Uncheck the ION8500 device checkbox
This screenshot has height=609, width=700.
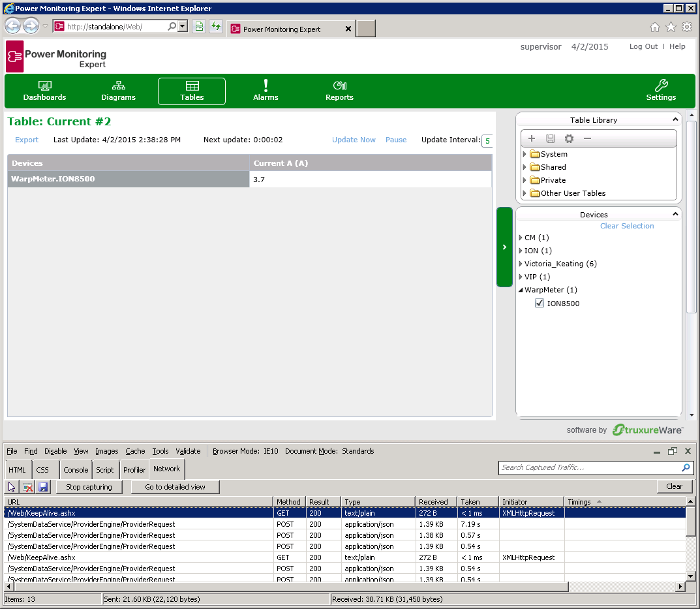[540, 303]
